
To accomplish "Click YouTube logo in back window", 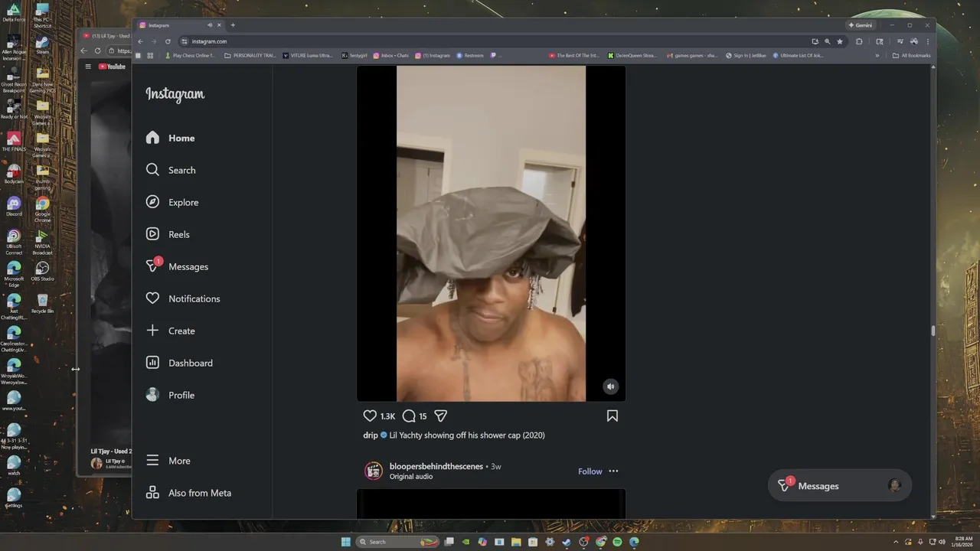I will (112, 67).
